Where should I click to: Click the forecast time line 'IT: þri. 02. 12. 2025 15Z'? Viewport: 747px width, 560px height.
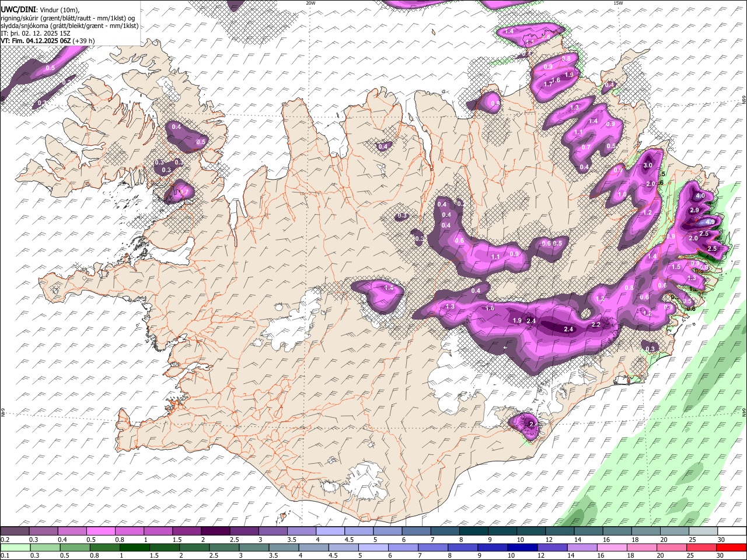click(34, 33)
